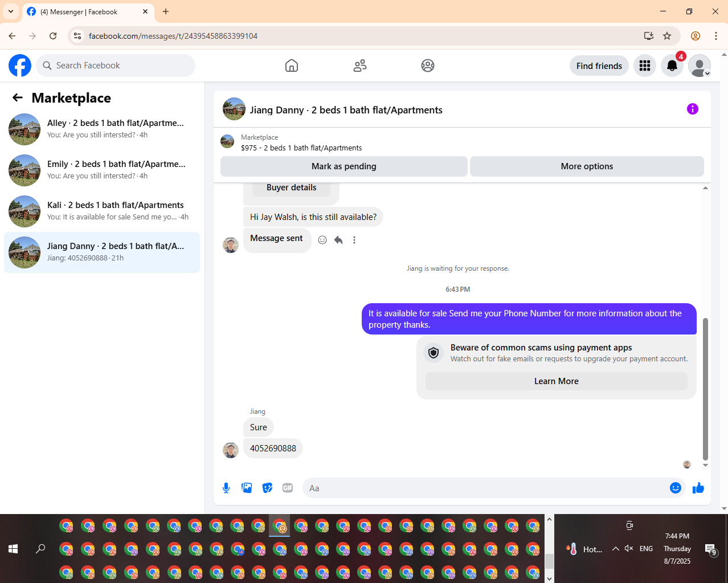Reply to the Message sent bubble
The height and width of the screenshot is (583, 728).
click(x=338, y=240)
